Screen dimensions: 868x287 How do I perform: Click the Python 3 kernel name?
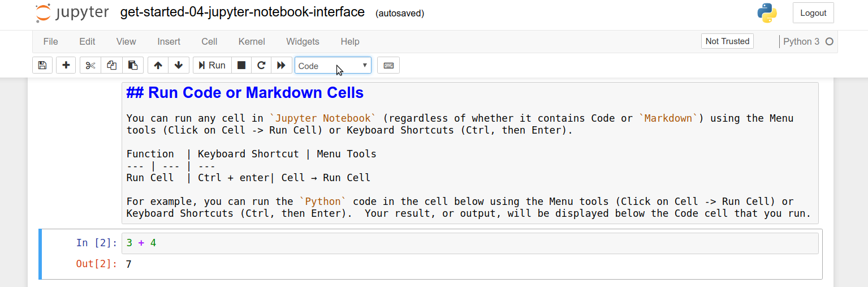(x=801, y=41)
